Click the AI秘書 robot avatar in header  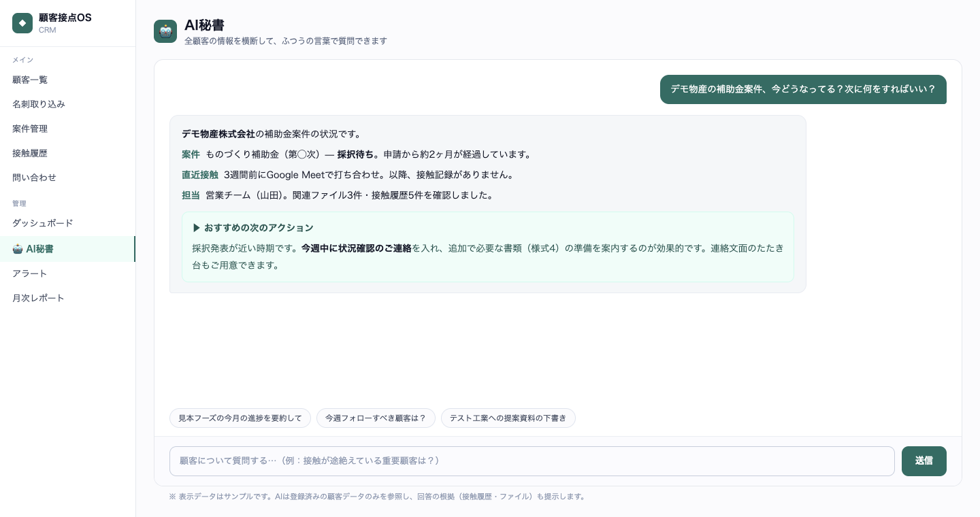click(x=165, y=31)
